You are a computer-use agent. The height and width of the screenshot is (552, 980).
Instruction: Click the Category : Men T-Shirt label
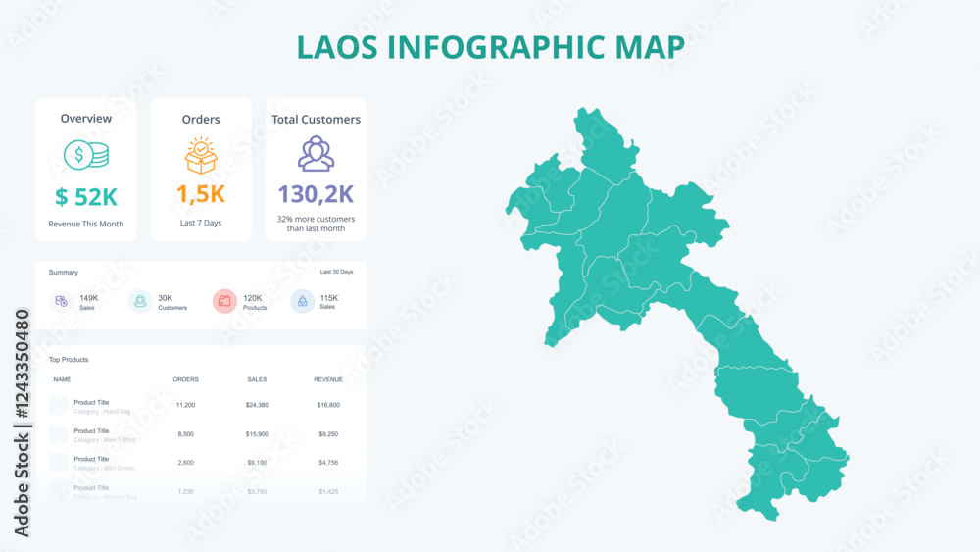click(x=105, y=440)
